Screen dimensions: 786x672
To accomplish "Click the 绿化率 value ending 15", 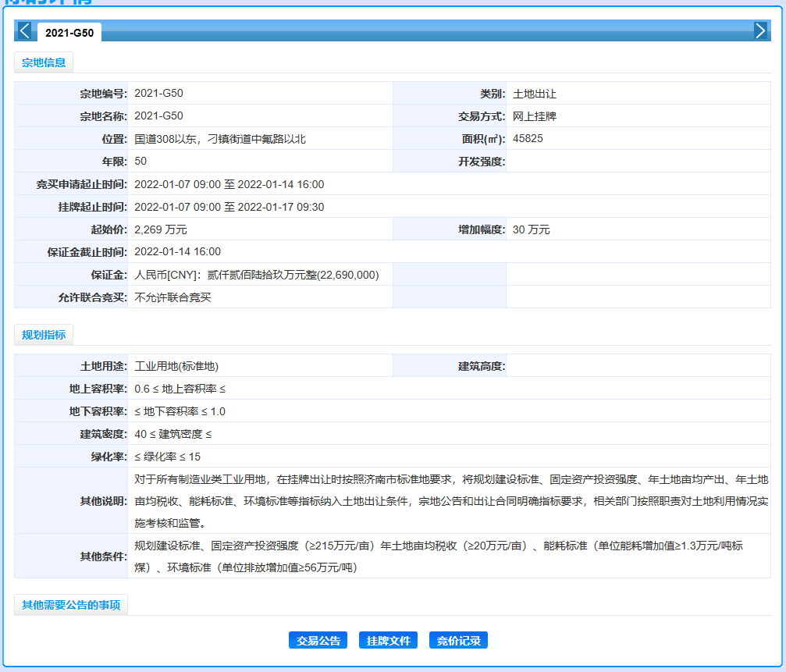I will click(168, 457).
